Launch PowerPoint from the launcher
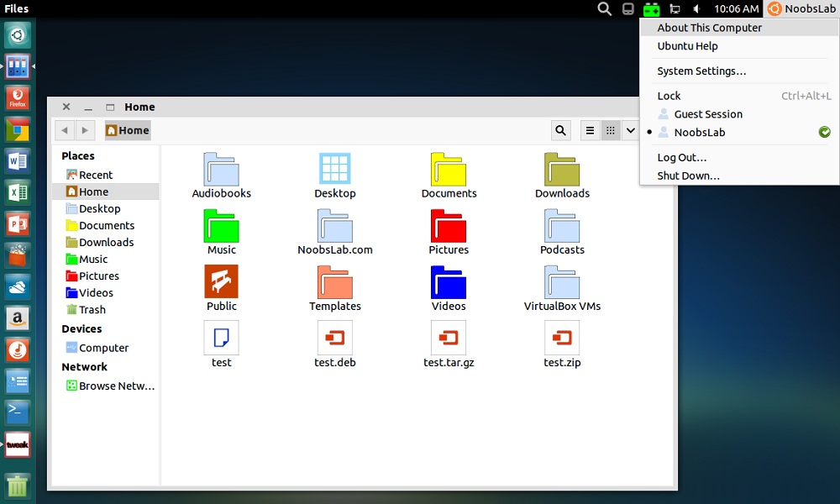 click(17, 224)
